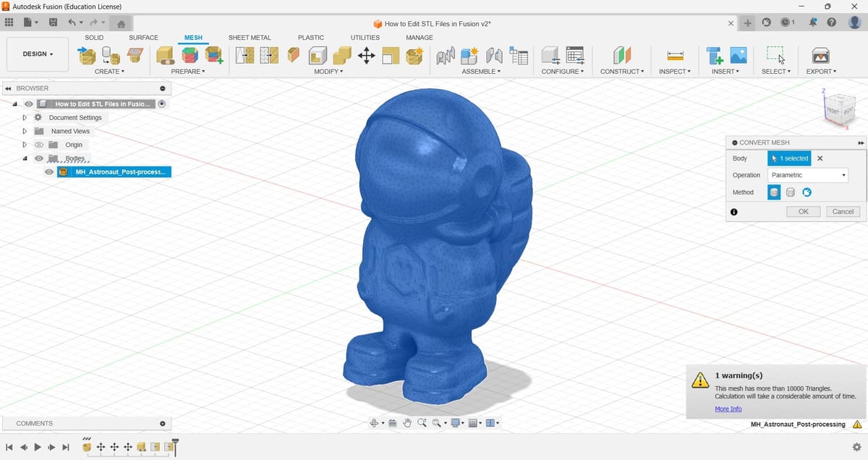The image size is (868, 460).
Task: Click the Home tab icon
Action: coord(121,23)
